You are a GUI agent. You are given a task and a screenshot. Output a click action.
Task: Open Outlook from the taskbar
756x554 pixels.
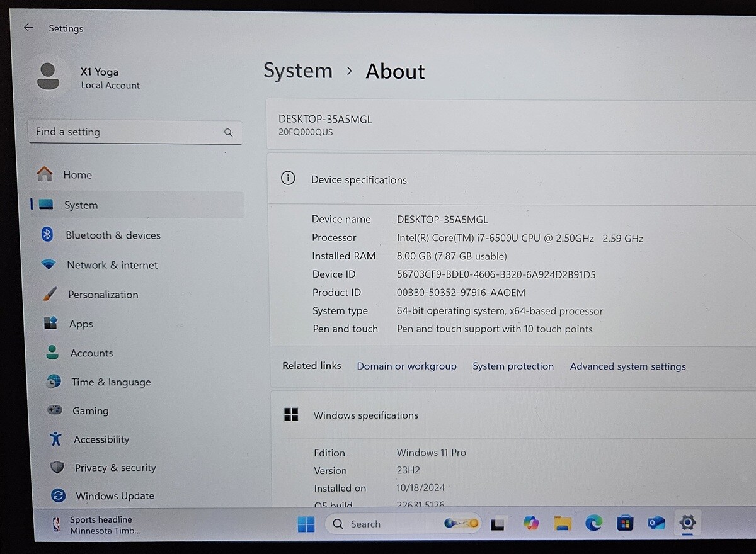[656, 522]
